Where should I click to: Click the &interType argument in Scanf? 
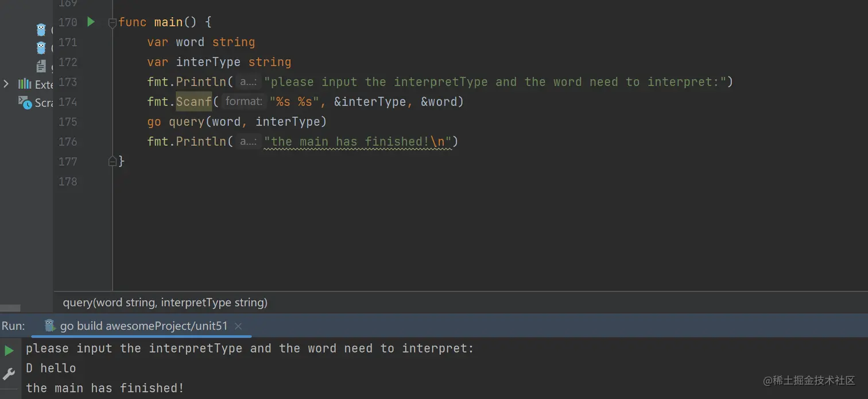coord(370,102)
